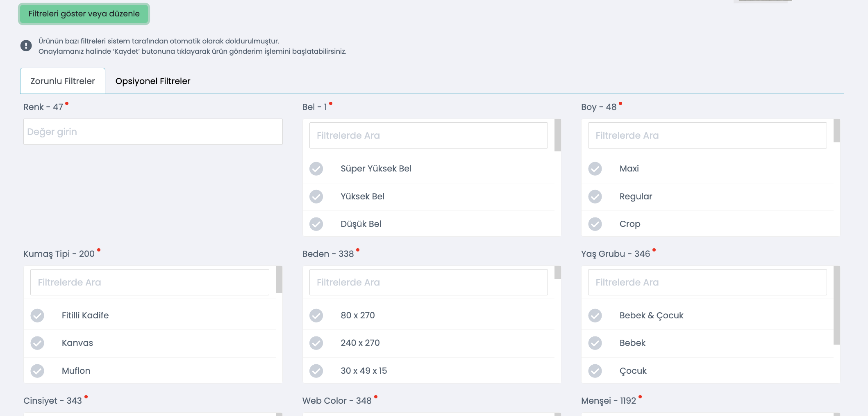Select Kanvas via its check icon
868x416 pixels.
[37, 343]
